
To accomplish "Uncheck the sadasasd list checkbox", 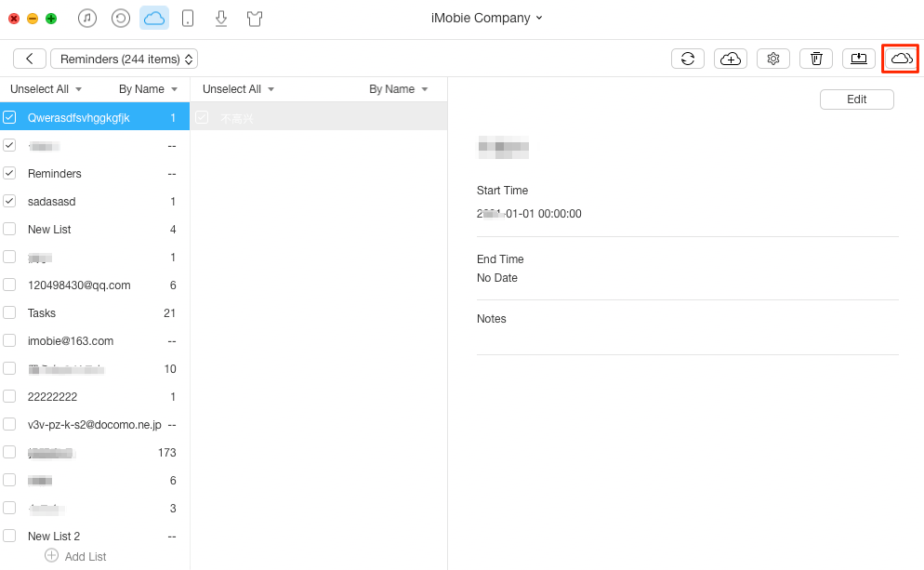I will [x=9, y=201].
